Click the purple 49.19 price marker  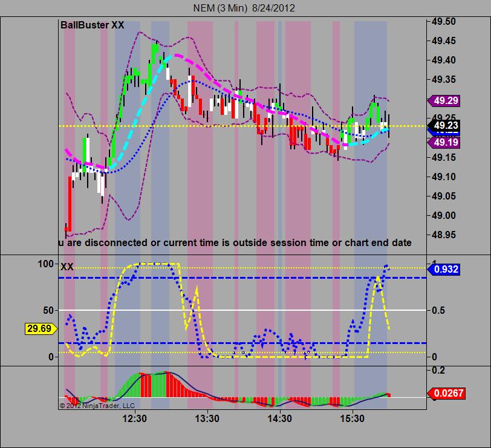pyautogui.click(x=444, y=143)
